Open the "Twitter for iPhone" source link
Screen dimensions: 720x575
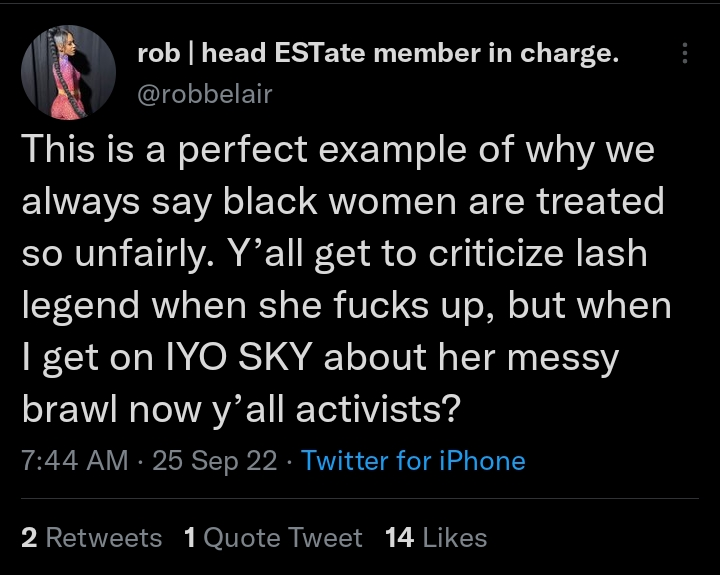413,460
